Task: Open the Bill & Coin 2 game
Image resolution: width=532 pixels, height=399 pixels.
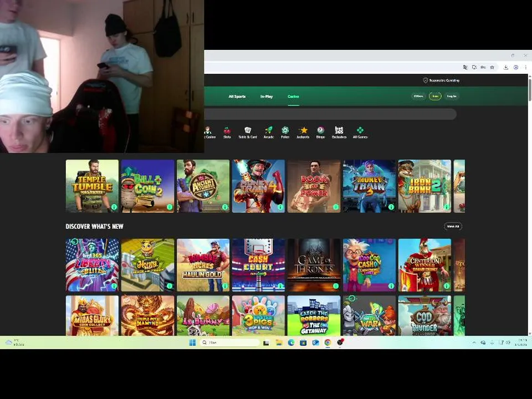Action: coord(147,186)
